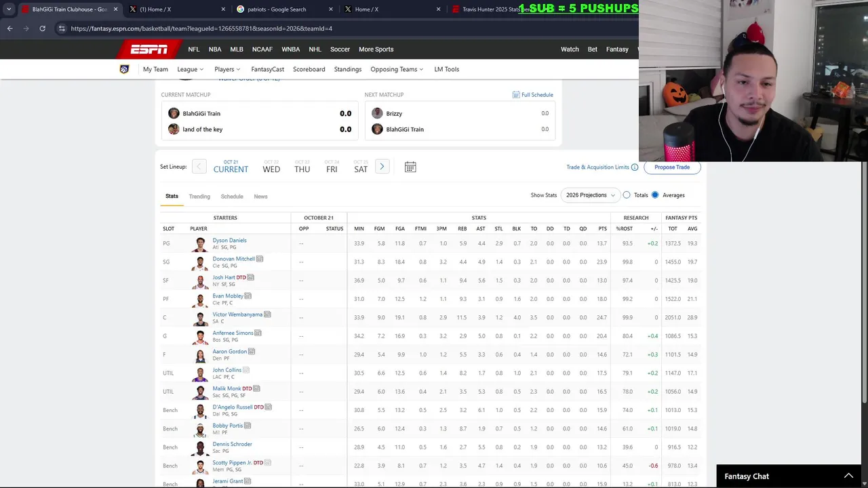Open the Full Schedule link
Screen dimensions: 868x488
[533, 95]
